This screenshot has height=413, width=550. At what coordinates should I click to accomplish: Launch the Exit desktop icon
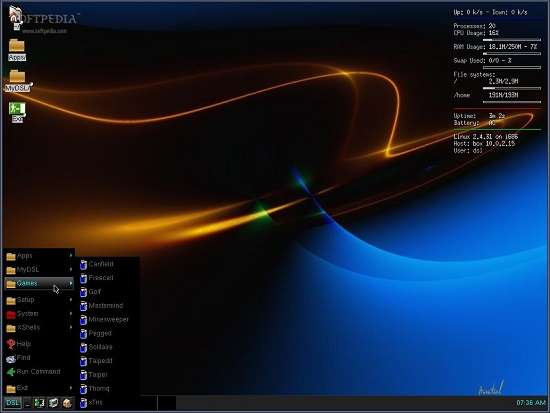point(17,112)
